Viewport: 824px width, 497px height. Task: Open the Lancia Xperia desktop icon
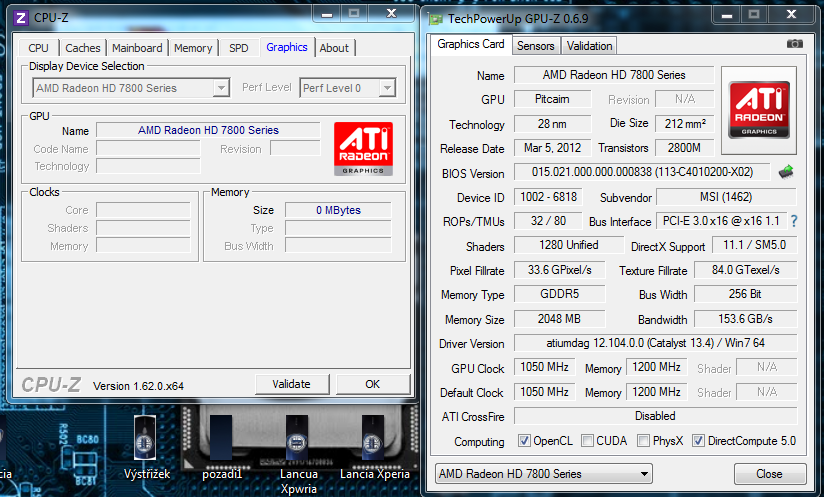pyautogui.click(x=374, y=447)
